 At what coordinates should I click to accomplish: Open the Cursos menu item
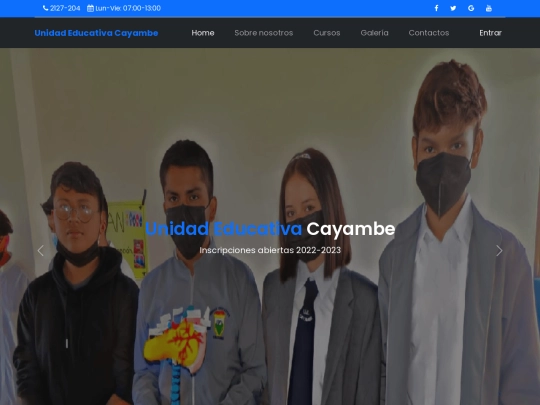[x=327, y=33]
